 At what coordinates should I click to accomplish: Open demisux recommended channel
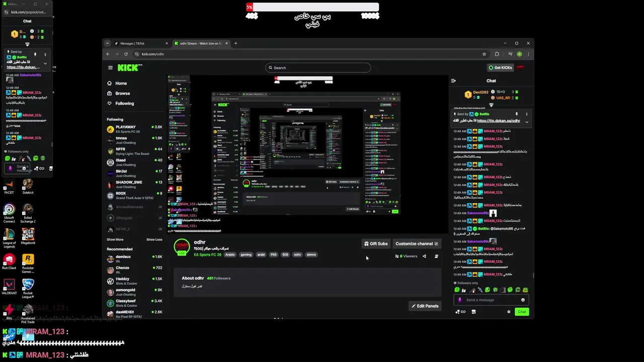[134, 259]
